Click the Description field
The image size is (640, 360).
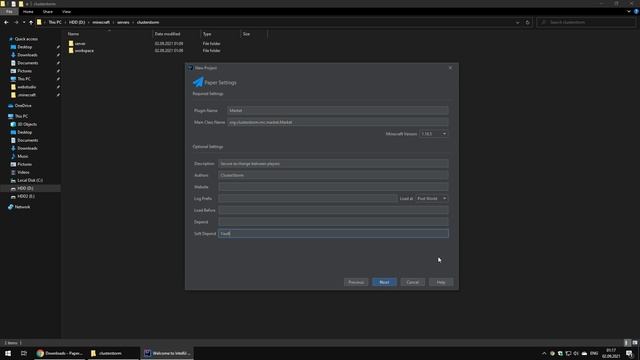(x=333, y=164)
